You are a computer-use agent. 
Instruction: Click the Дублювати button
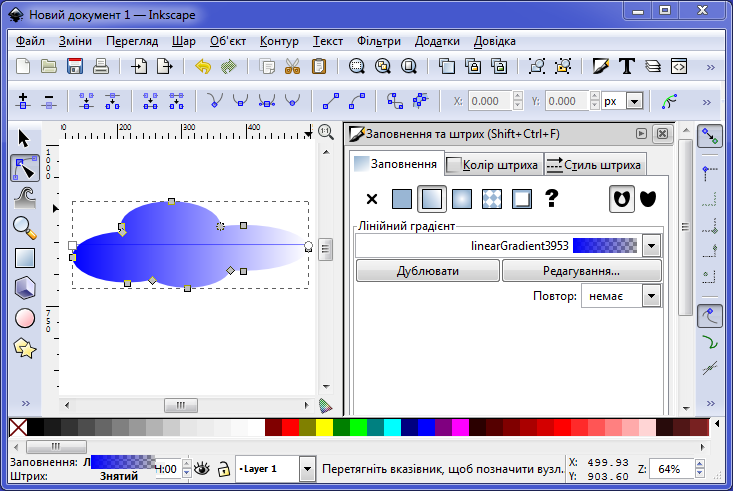(427, 271)
